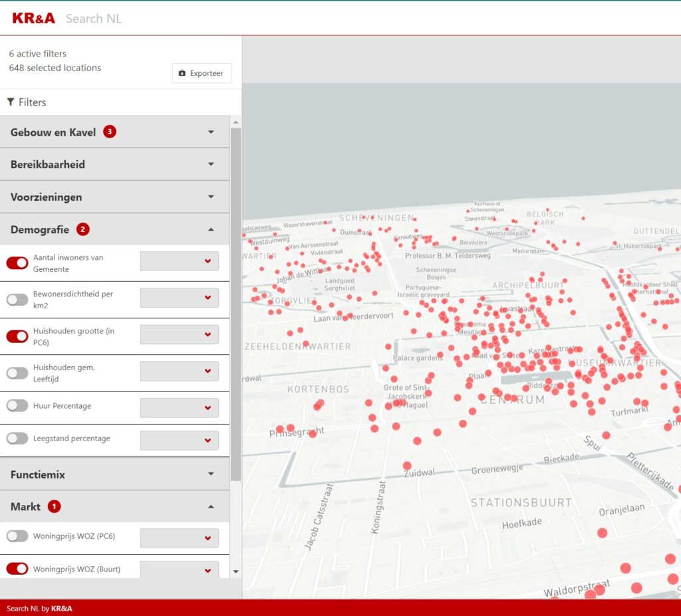The width and height of the screenshot is (681, 616).
Task: Disable the Aantal inwoners van Gemeente toggle
Action: point(17,263)
